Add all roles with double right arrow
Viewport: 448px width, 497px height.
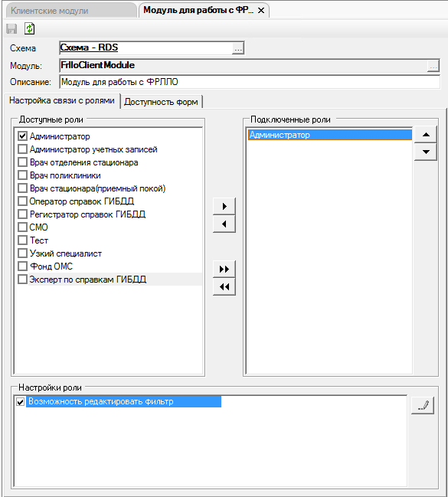pyautogui.click(x=224, y=270)
